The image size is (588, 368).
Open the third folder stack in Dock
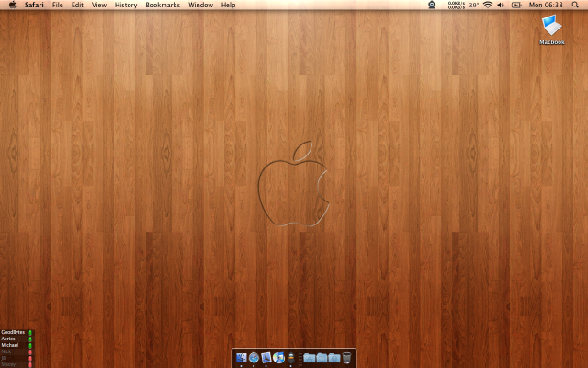334,358
